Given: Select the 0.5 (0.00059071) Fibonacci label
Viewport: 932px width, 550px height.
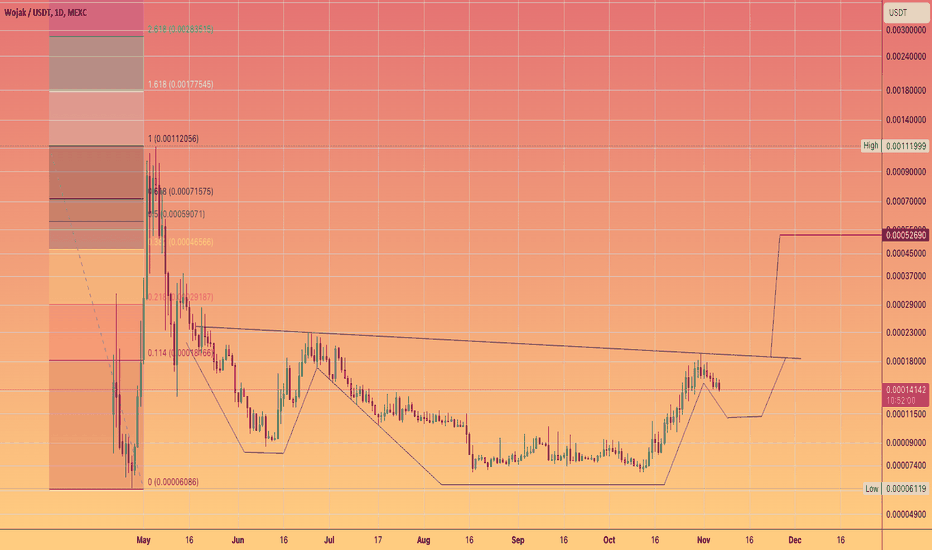Looking at the screenshot, I should click(177, 214).
